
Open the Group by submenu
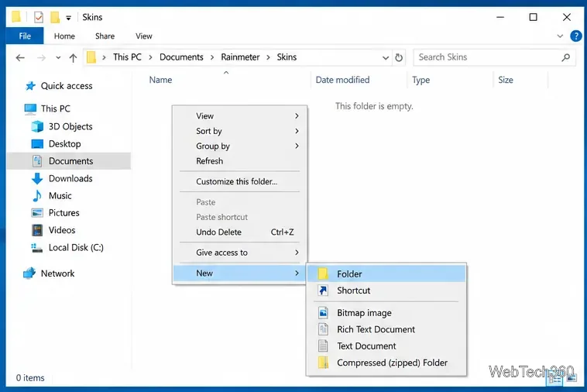[239, 146]
